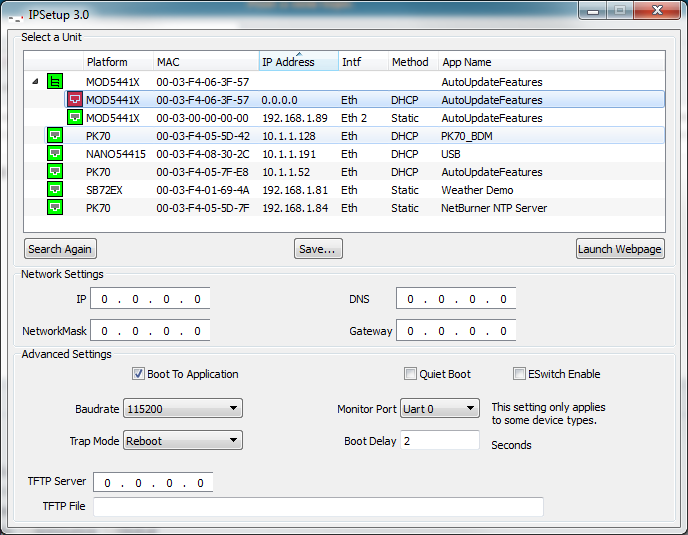Click the IPSetup 3.0 title bar icon
The width and height of the screenshot is (688, 535).
[x=16, y=17]
